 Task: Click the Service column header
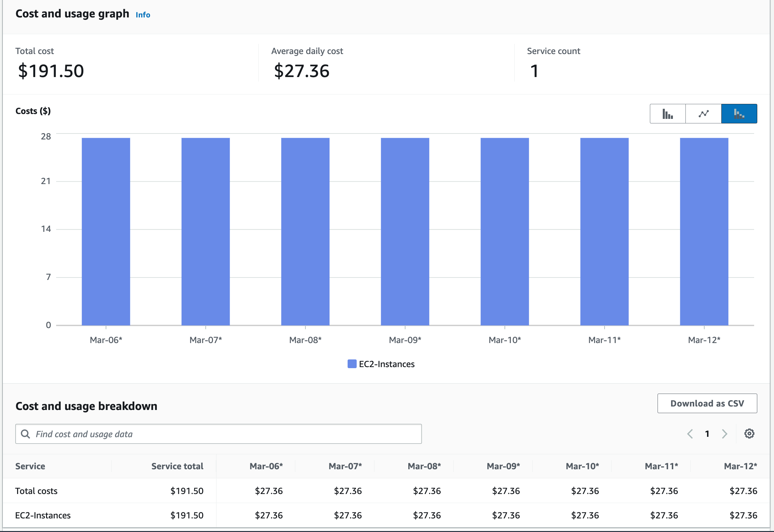30,466
